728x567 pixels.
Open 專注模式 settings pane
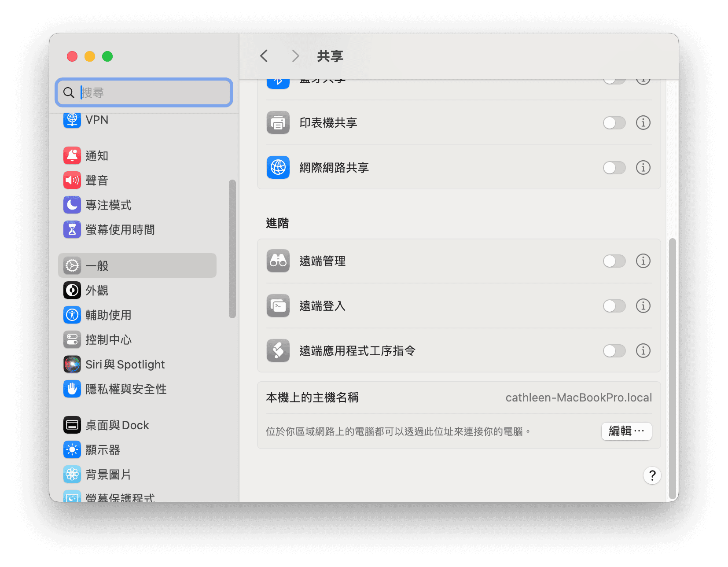(136, 205)
